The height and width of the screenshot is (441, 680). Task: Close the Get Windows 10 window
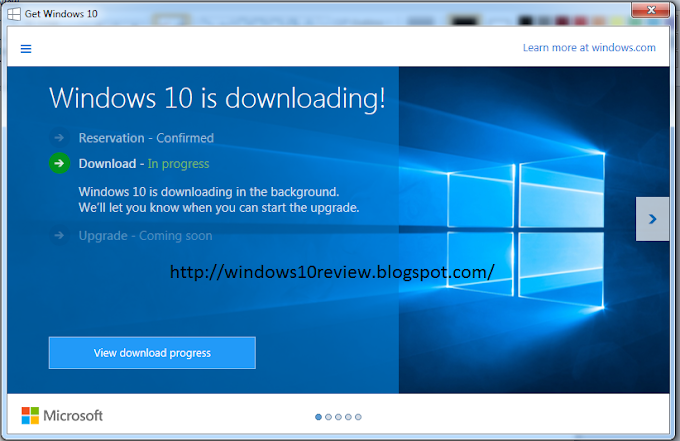[x=650, y=10]
